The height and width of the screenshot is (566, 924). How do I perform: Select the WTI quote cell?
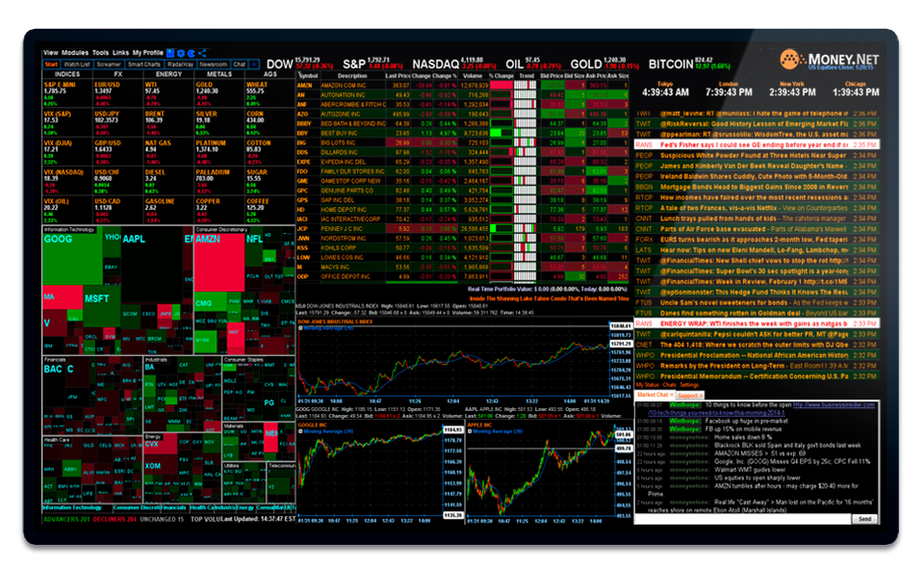point(168,94)
